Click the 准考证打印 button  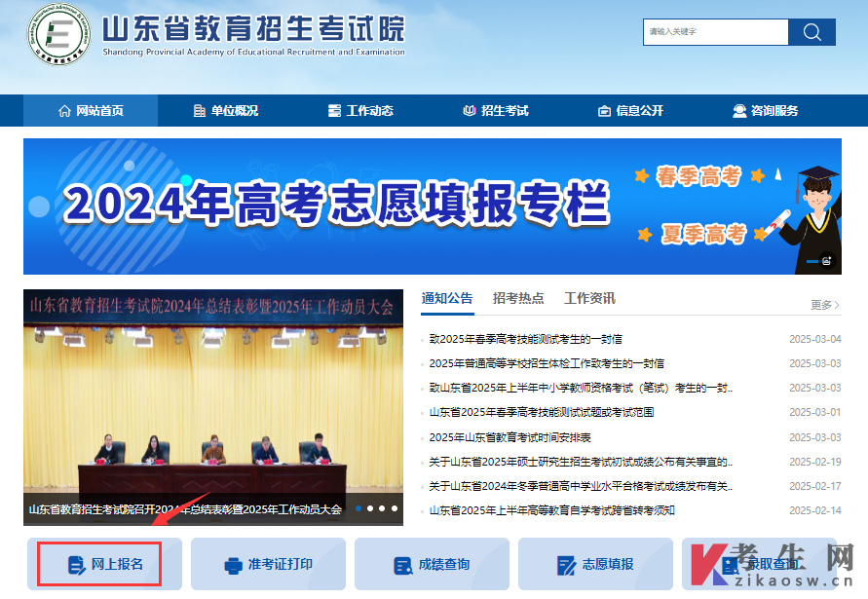pos(269,564)
